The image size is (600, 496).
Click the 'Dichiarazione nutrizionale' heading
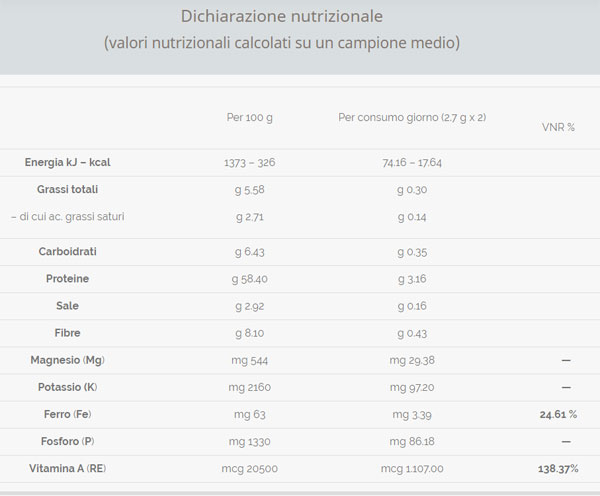click(282, 16)
